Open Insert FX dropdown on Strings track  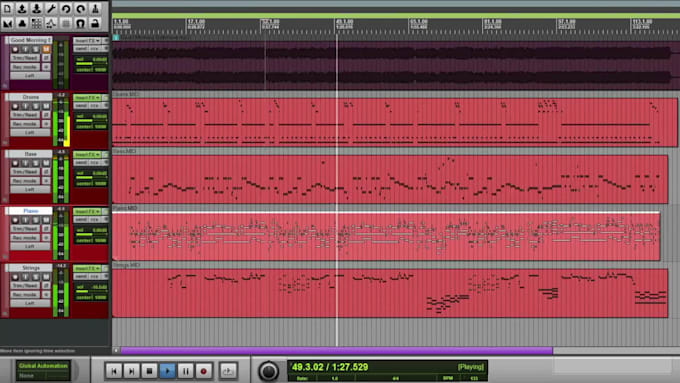pyautogui.click(x=87, y=268)
